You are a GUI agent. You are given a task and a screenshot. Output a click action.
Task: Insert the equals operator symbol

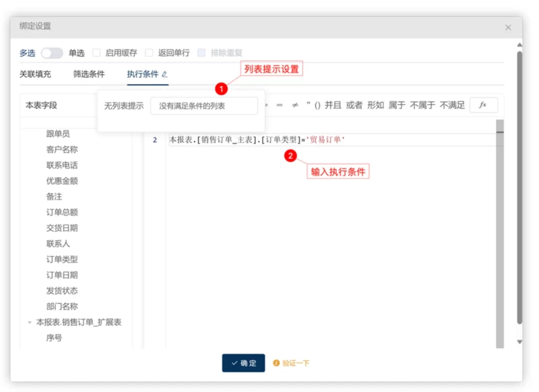[280, 105]
